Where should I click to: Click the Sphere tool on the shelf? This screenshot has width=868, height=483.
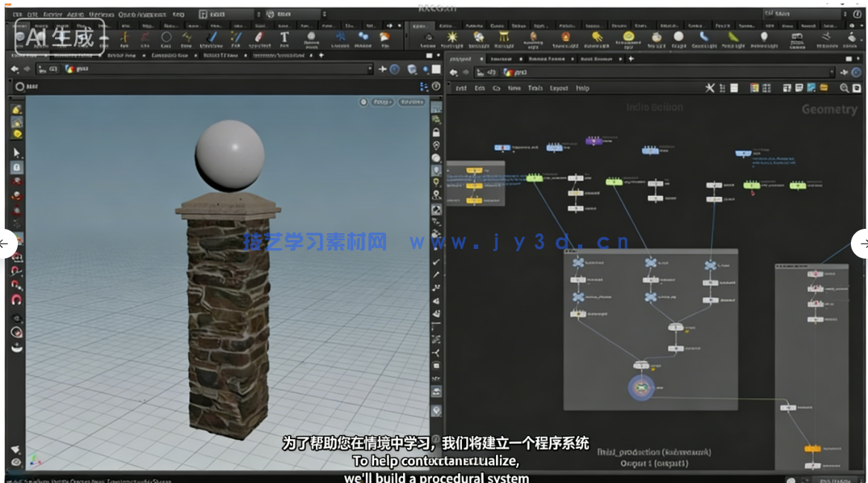point(167,36)
